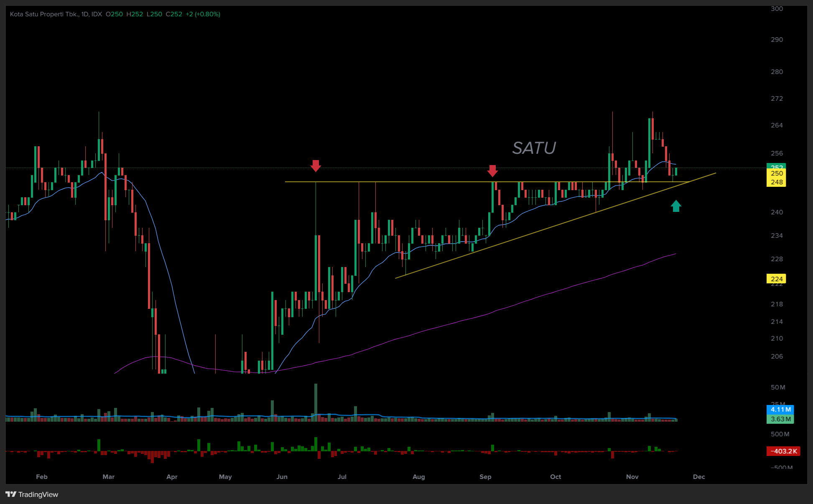Click the red -403.2K indicator label
The width and height of the screenshot is (813, 504).
(x=783, y=451)
